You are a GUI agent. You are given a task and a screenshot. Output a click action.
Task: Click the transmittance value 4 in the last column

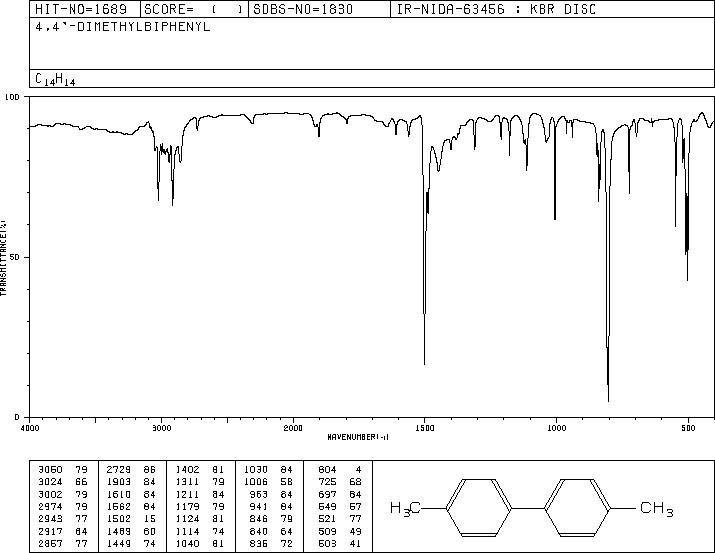358,470
